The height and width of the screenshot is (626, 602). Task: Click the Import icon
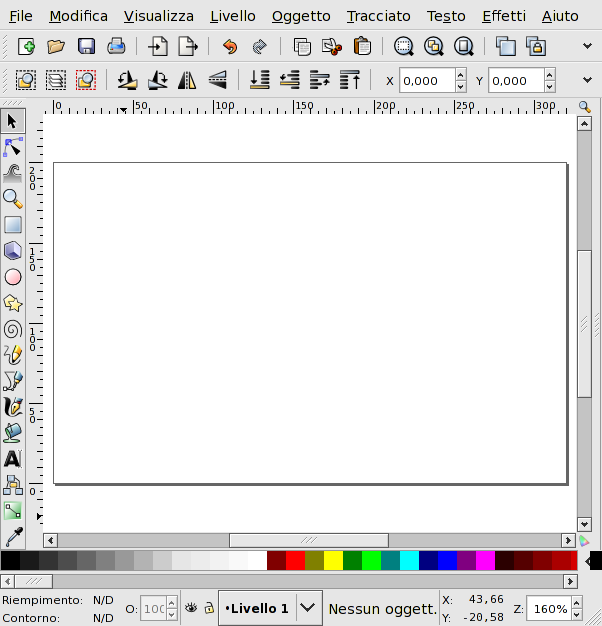158,47
